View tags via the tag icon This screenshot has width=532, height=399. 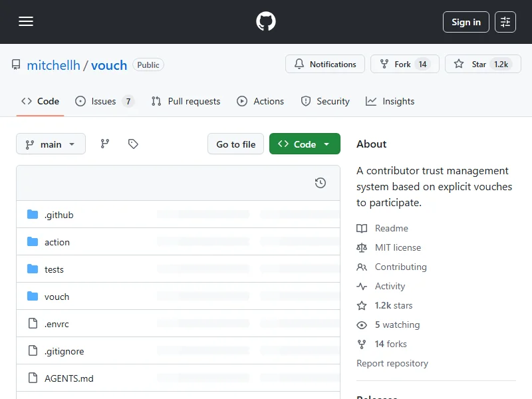(x=133, y=144)
